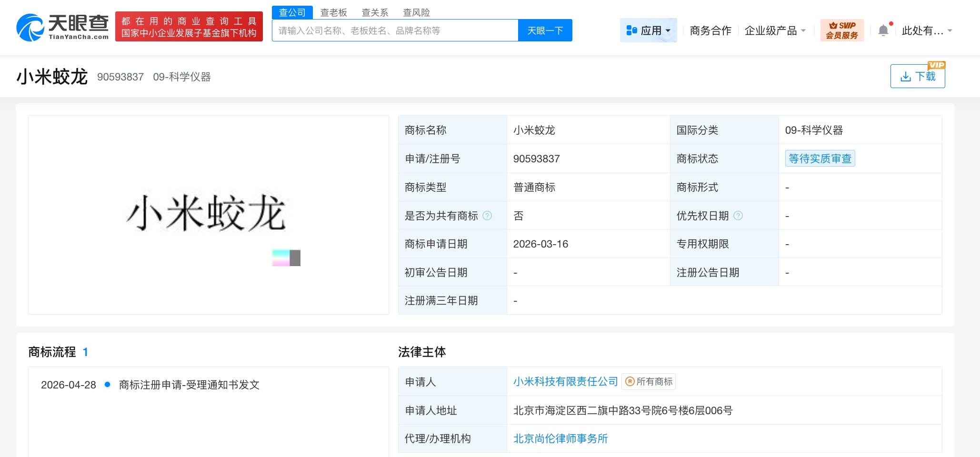Click the 否 value for 是否为共有商标
The width and height of the screenshot is (980, 457).
(x=519, y=216)
